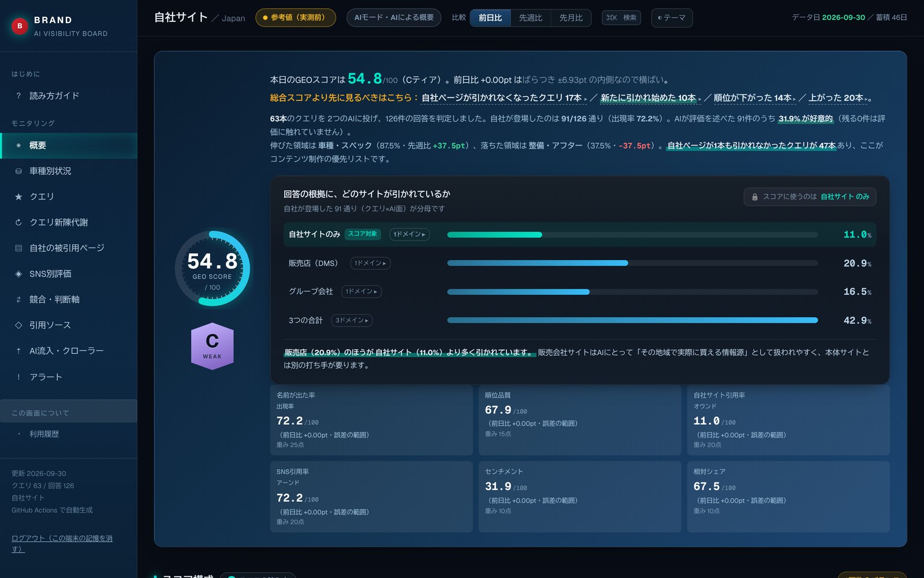Click the AI流入・クローラー arrow icon
Screen dimensions: 924x578
[18, 351]
